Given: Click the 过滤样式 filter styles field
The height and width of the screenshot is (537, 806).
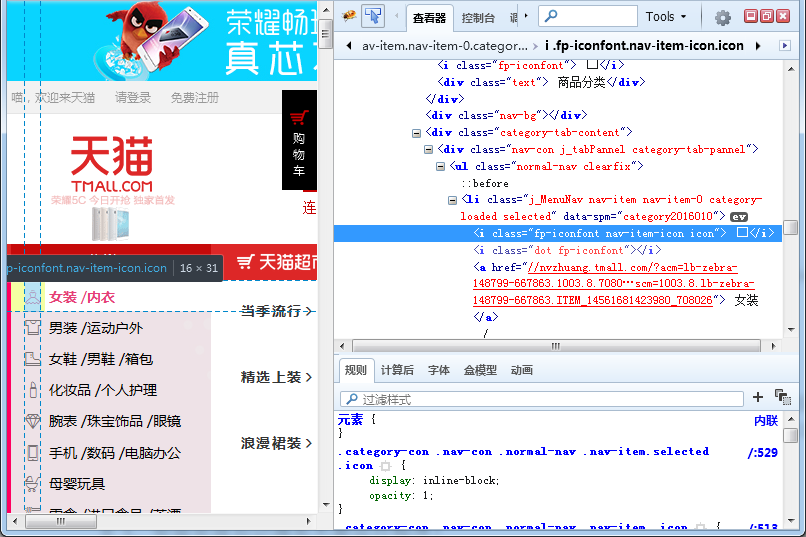Looking at the screenshot, I should 542,399.
